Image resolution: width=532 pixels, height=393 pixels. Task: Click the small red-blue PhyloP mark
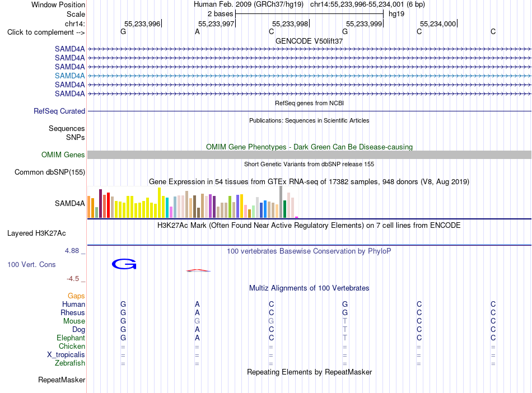click(198, 270)
